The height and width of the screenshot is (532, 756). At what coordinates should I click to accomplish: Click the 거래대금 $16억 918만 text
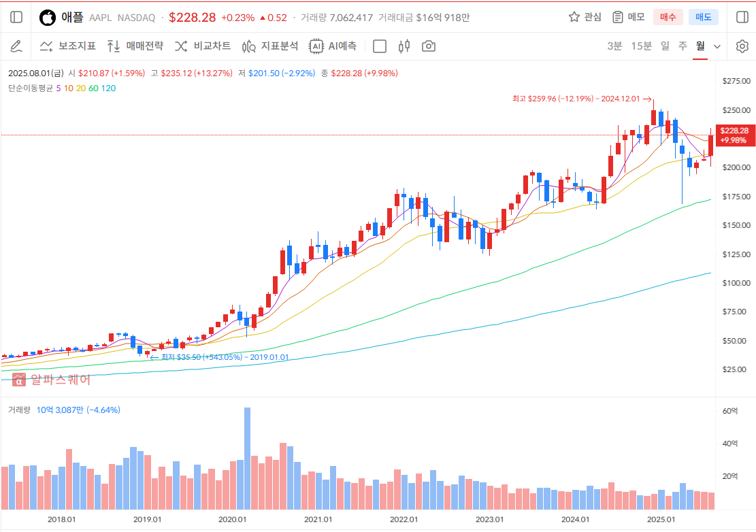pyautogui.click(x=424, y=18)
